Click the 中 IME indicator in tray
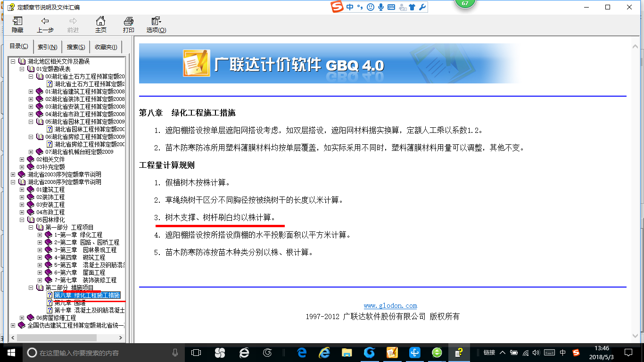The image size is (644, 362). [563, 353]
